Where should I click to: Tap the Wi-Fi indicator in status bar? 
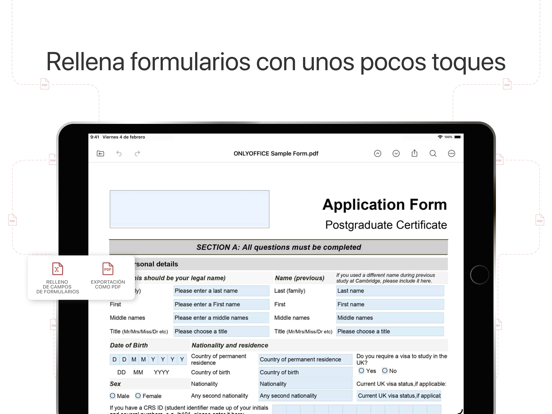pos(440,137)
